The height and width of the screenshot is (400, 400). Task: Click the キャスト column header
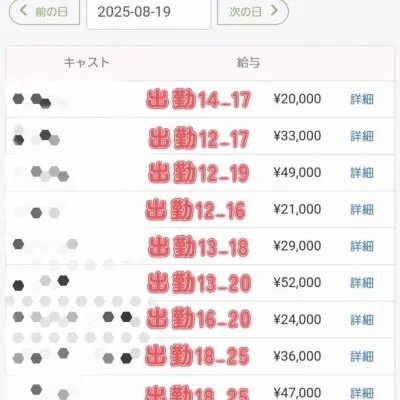click(87, 62)
